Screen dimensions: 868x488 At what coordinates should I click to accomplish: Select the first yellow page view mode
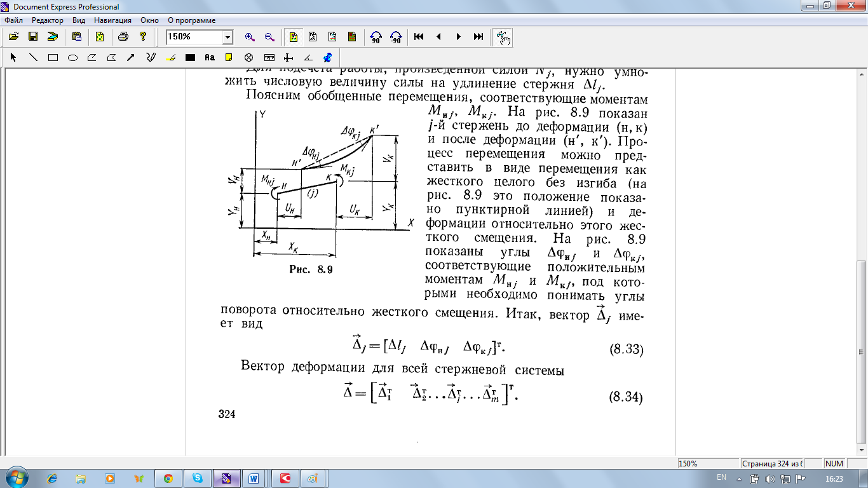pyautogui.click(x=293, y=37)
